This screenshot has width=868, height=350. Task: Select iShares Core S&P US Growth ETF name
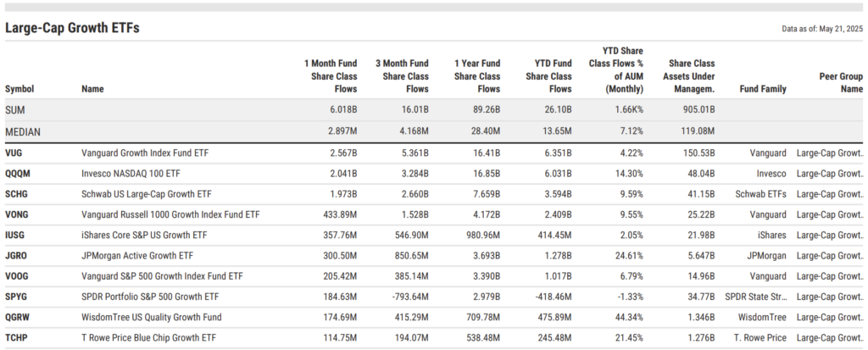point(144,236)
